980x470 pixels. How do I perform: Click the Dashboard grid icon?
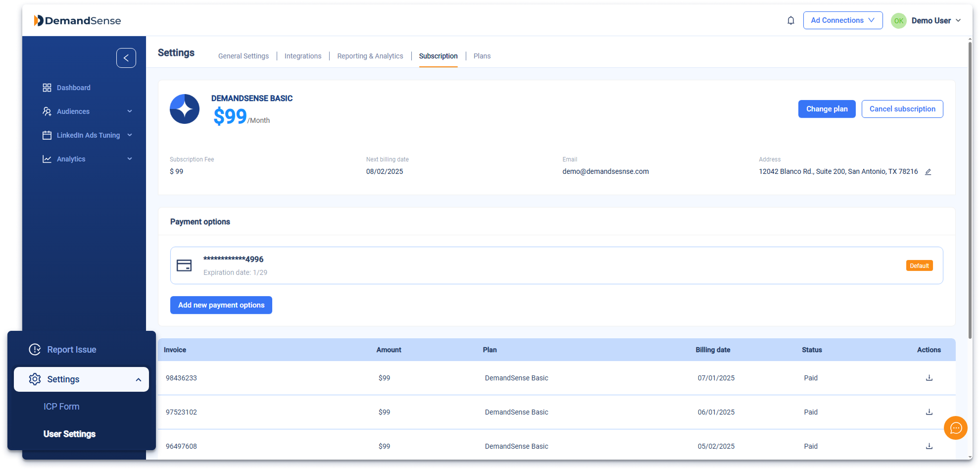[47, 88]
